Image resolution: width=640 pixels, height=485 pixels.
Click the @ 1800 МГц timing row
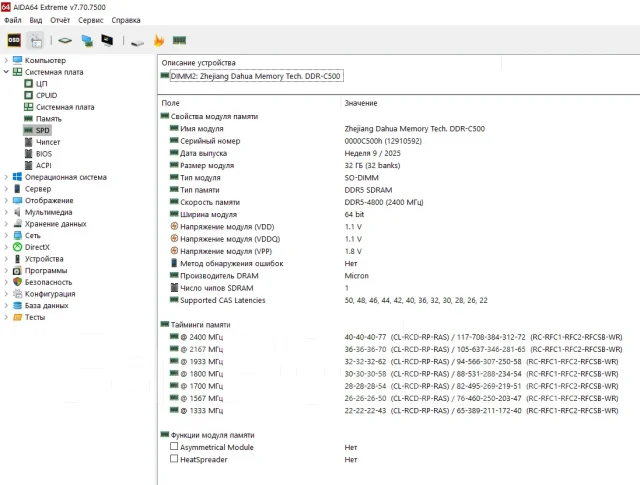tap(399, 374)
